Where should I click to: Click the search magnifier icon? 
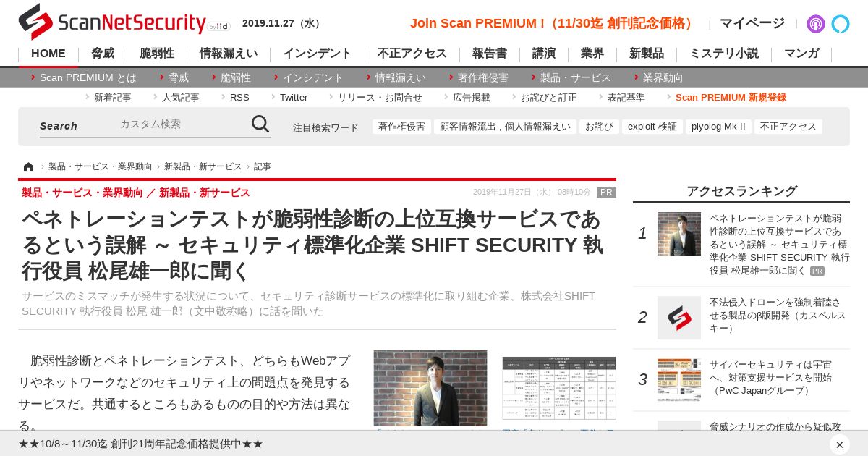[x=260, y=124]
